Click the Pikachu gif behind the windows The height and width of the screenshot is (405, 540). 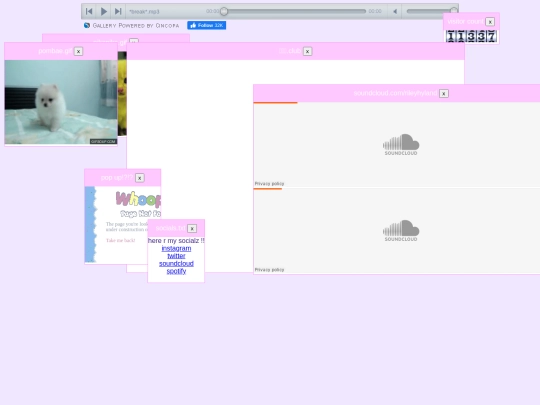pyautogui.click(x=122, y=94)
